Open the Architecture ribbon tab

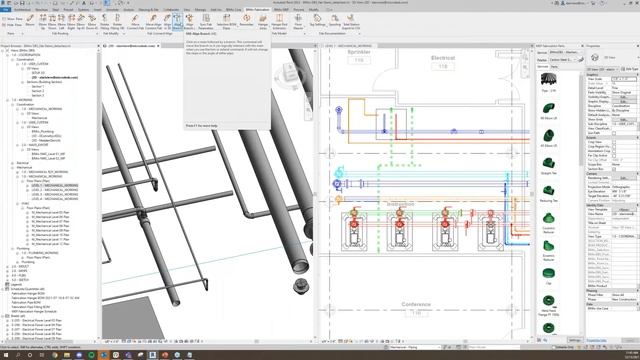click(22, 9)
